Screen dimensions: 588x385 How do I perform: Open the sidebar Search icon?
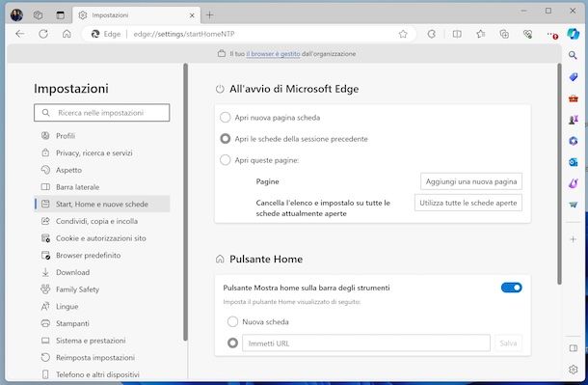coord(573,56)
